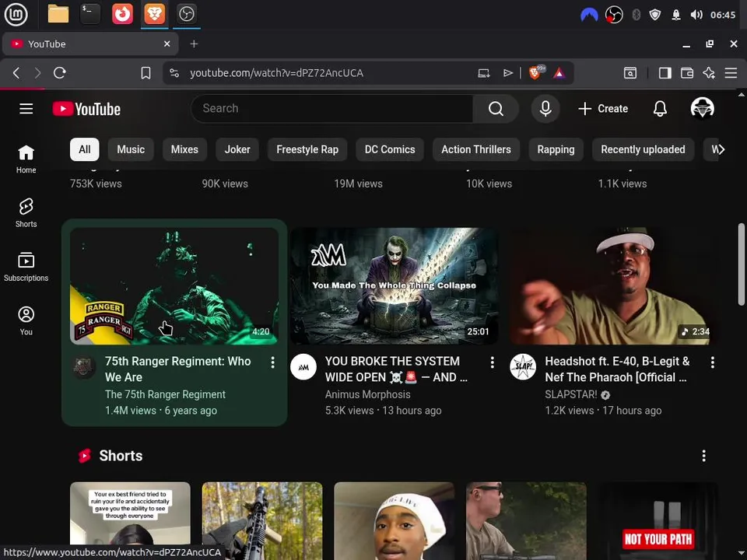Select the Freestyle Rap filter chip
This screenshot has height=560, width=747.
(307, 149)
